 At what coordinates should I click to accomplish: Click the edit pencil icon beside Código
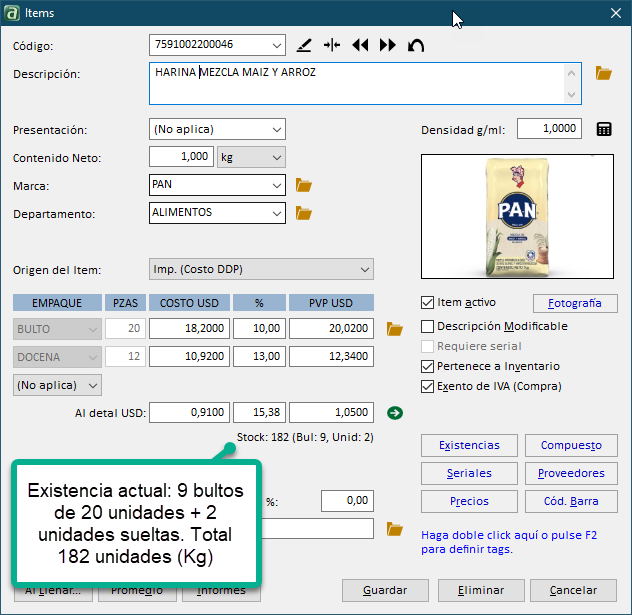click(305, 45)
